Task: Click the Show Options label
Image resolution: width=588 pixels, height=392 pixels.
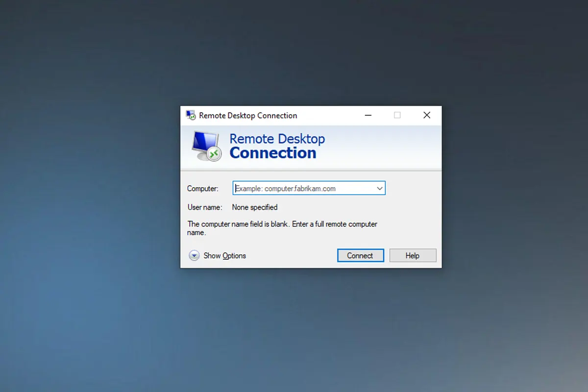Action: click(225, 256)
